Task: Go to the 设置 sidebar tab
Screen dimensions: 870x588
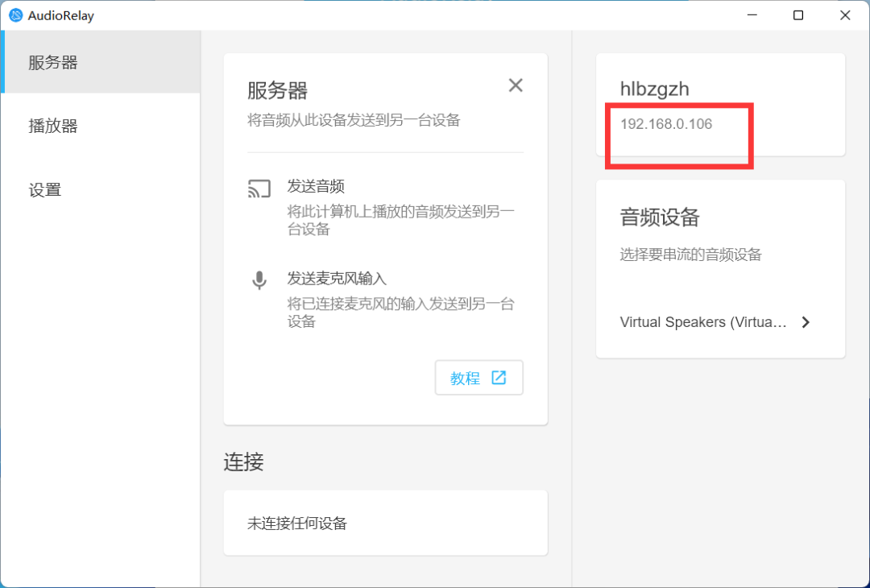Action: click(x=45, y=190)
